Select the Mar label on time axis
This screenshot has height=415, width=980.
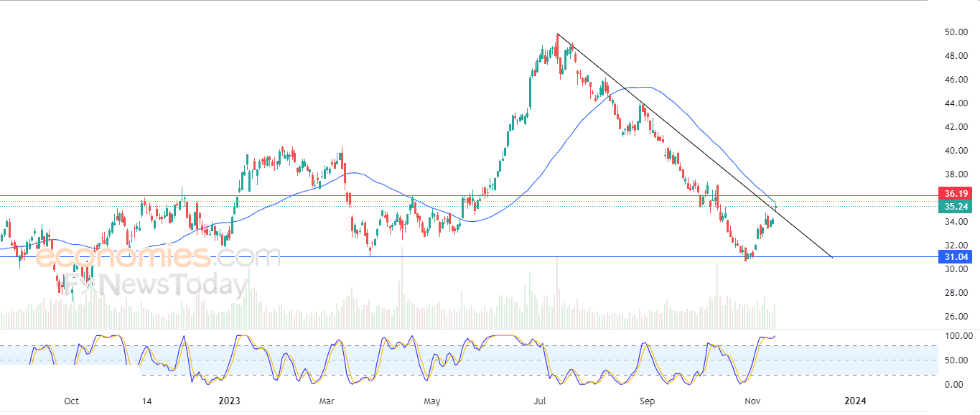327,401
